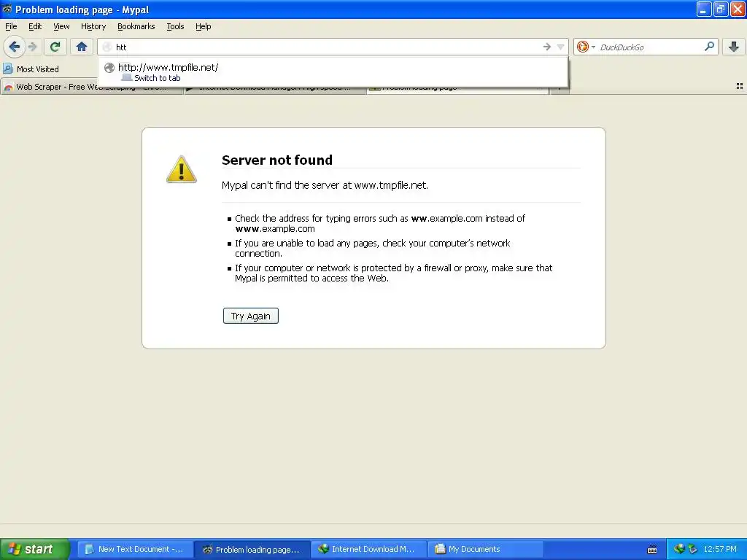Click the Mypal raccoon icon in title bar
747x560 pixels.
pos(7,9)
